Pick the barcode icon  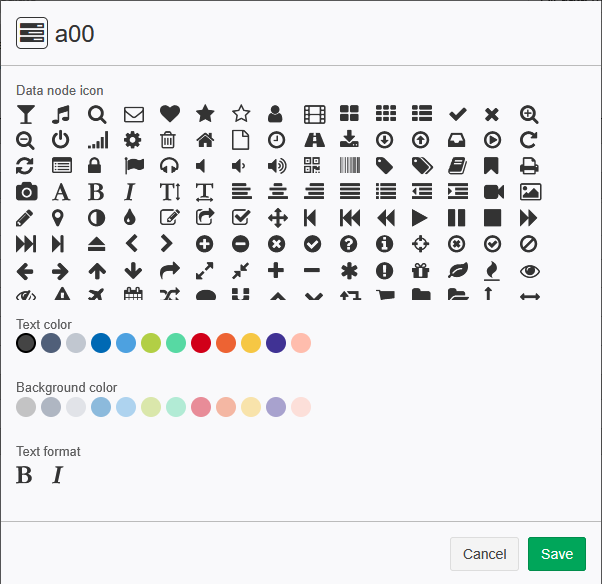(350, 165)
